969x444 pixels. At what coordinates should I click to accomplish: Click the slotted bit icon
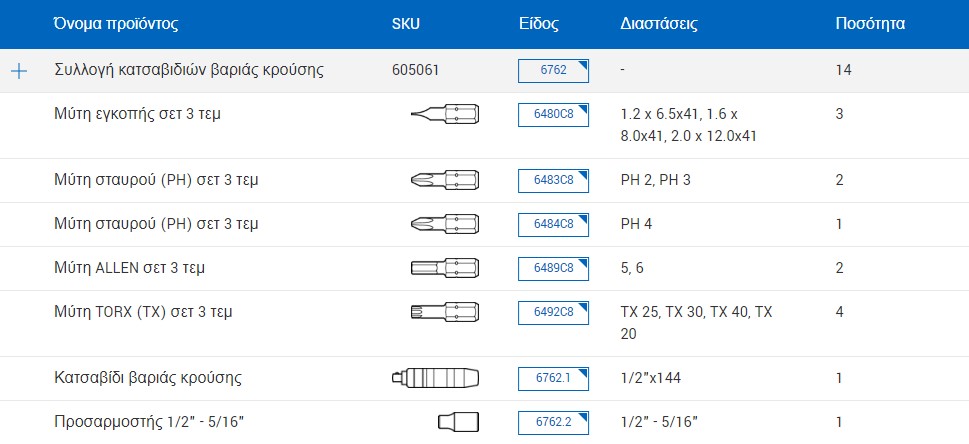pos(445,114)
